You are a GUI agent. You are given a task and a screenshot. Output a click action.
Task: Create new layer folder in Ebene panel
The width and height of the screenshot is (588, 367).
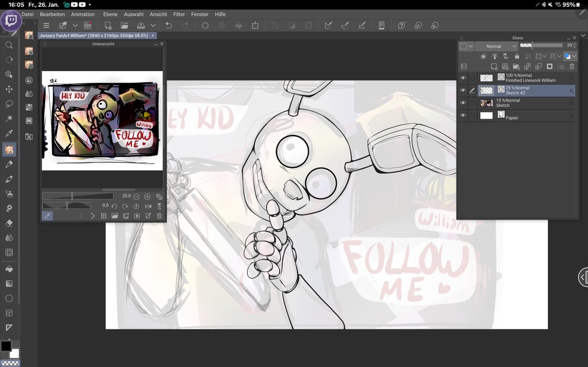(516, 67)
